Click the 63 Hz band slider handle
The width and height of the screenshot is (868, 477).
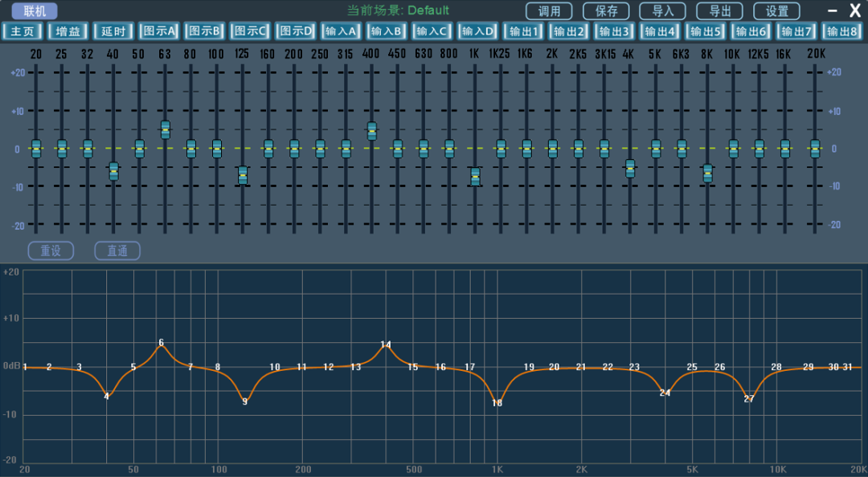[x=165, y=129]
